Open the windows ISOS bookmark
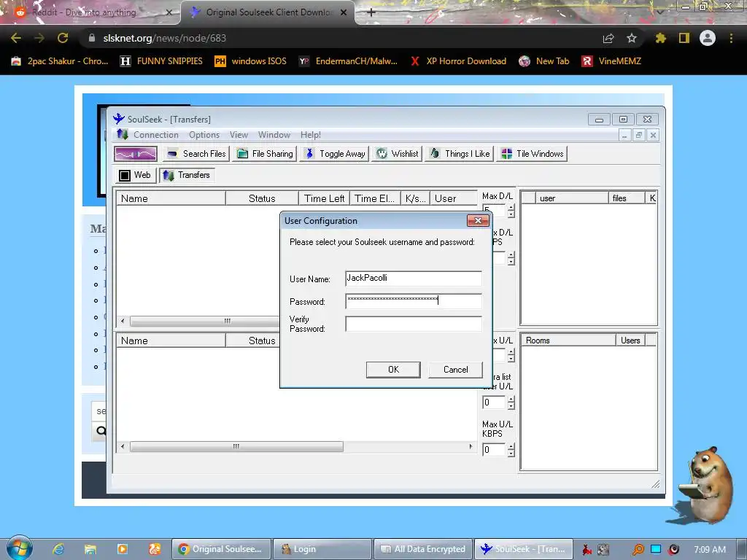This screenshot has height=560, width=747. tap(251, 61)
